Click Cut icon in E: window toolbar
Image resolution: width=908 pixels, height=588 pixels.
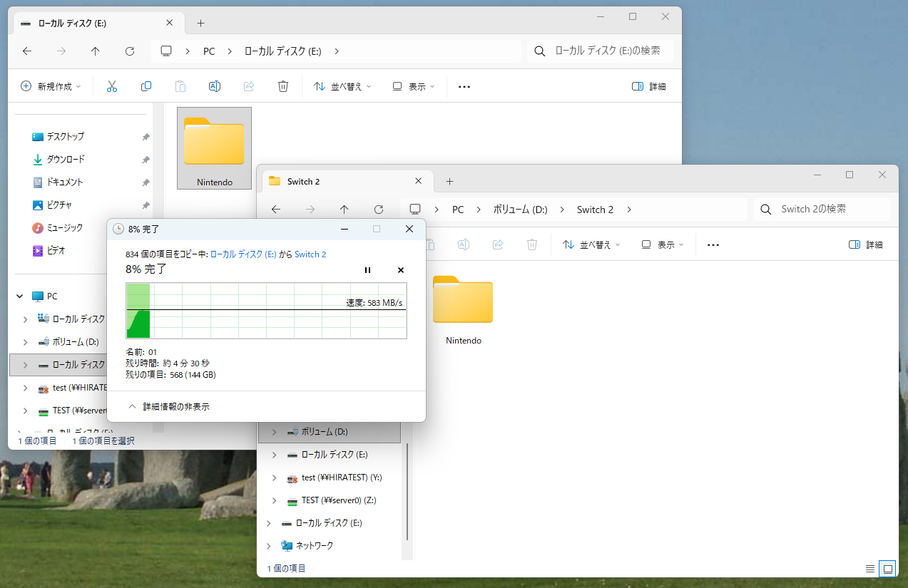point(112,86)
